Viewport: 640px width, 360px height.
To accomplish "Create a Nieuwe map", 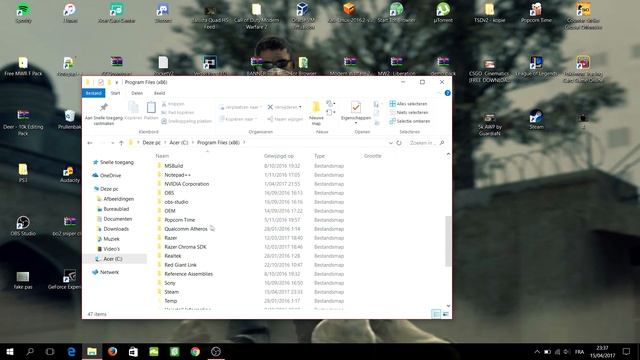I will tap(316, 113).
